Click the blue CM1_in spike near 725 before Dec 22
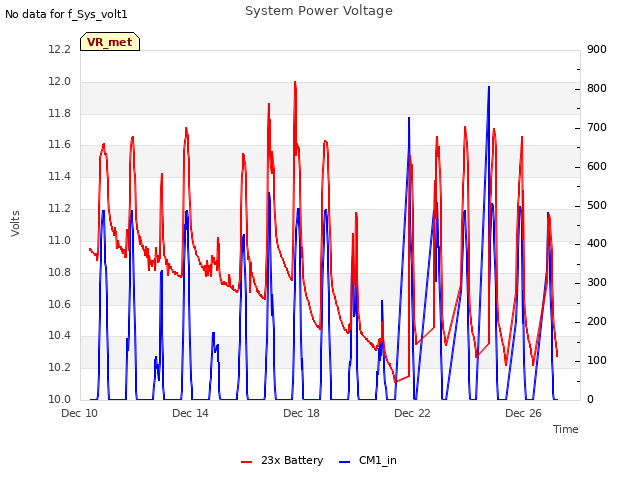Screen dimensions: 640x480 tap(409, 118)
